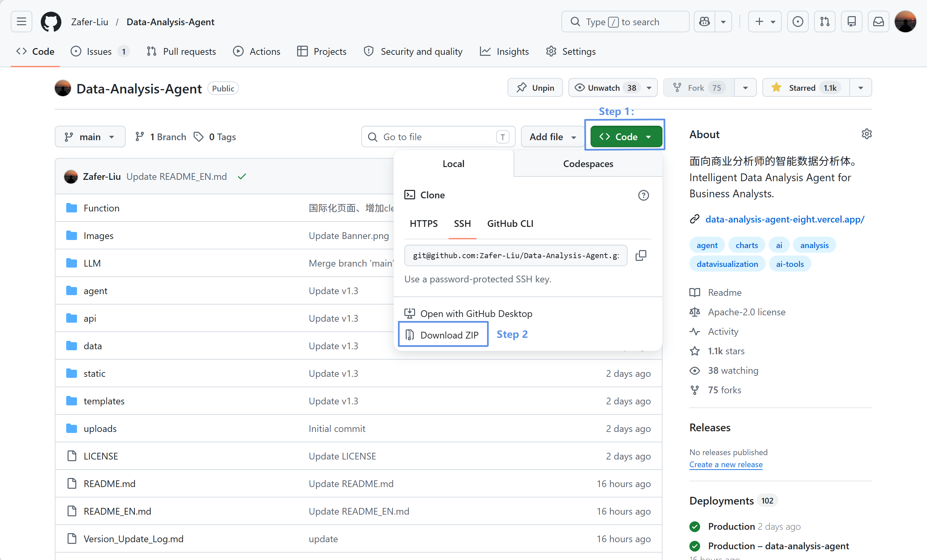Click the green commit status checkmark
This screenshot has width=927, height=560.
[x=242, y=176]
